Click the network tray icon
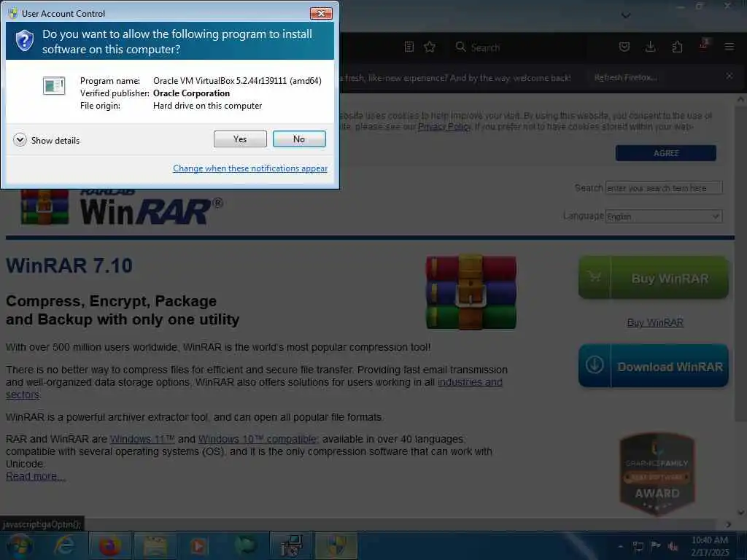The width and height of the screenshot is (747, 560). 638,546
